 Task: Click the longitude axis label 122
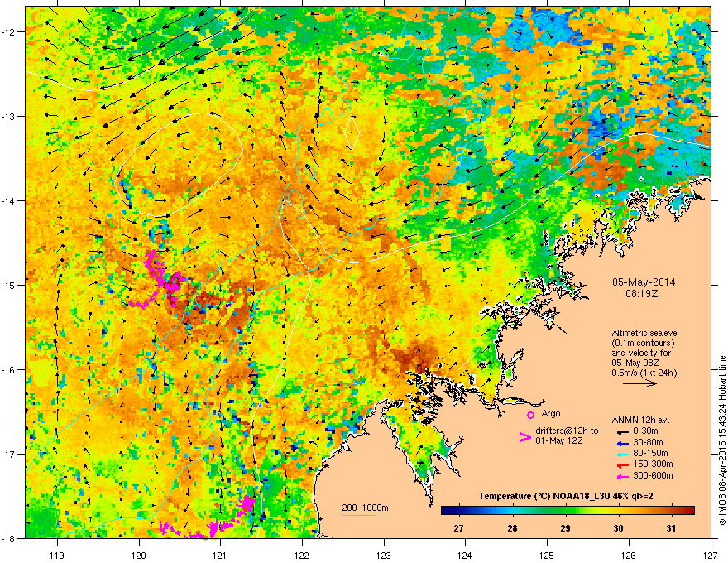point(302,555)
